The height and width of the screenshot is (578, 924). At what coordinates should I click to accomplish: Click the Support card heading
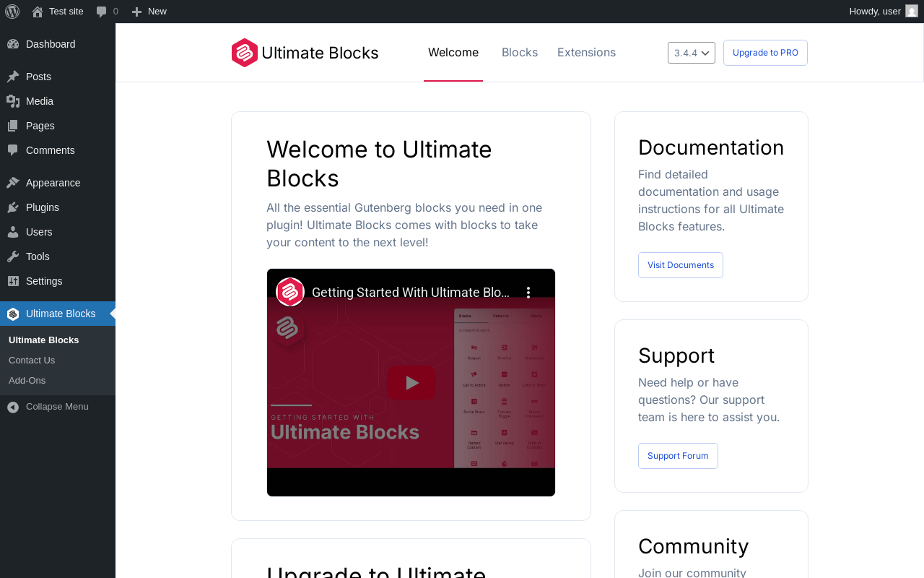[676, 355]
